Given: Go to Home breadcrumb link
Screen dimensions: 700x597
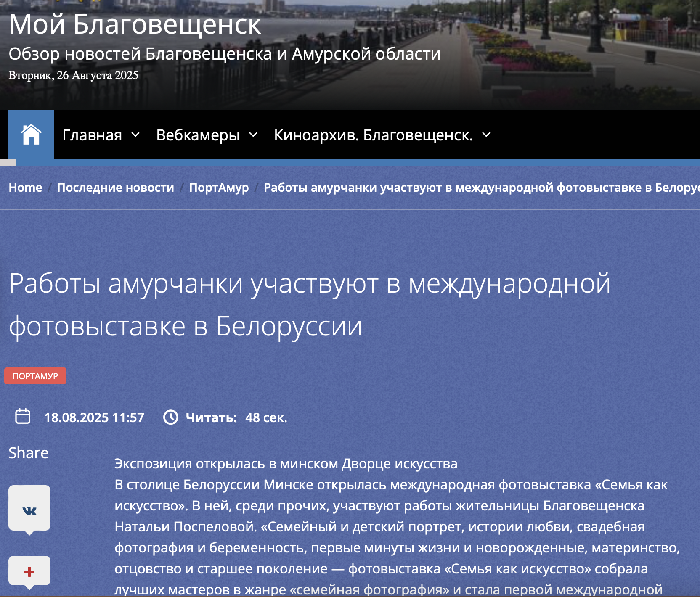Looking at the screenshot, I should tap(25, 188).
